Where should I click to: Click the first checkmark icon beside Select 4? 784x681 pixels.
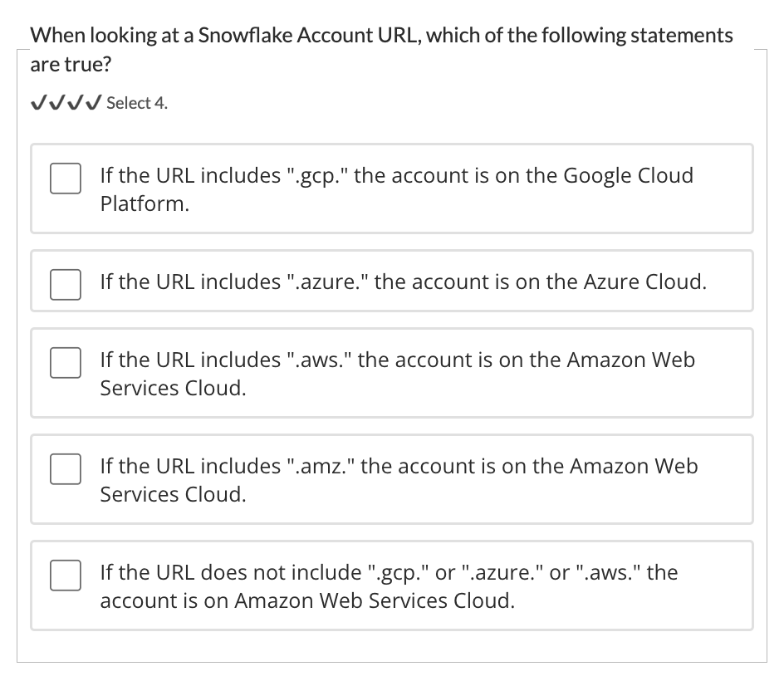tap(40, 102)
